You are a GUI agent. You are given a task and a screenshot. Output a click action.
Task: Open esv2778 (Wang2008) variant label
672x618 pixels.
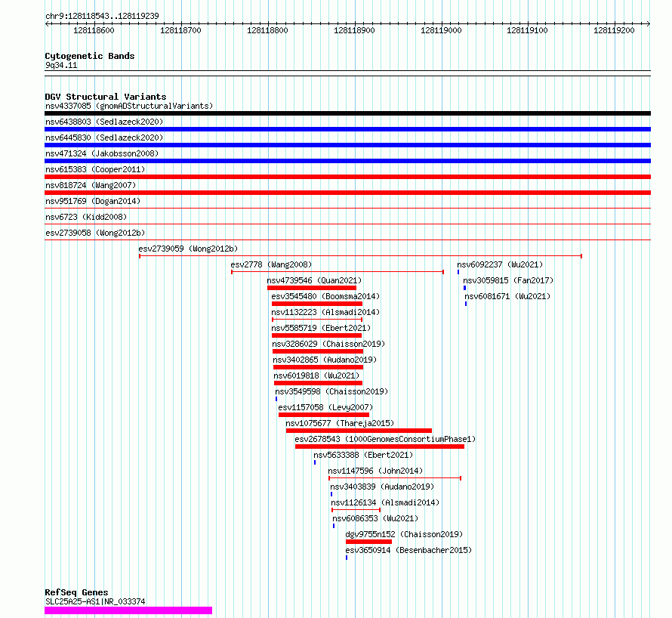click(x=271, y=264)
